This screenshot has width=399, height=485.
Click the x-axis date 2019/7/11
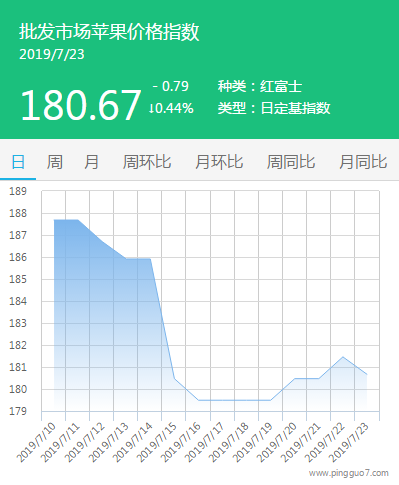click(x=60, y=442)
